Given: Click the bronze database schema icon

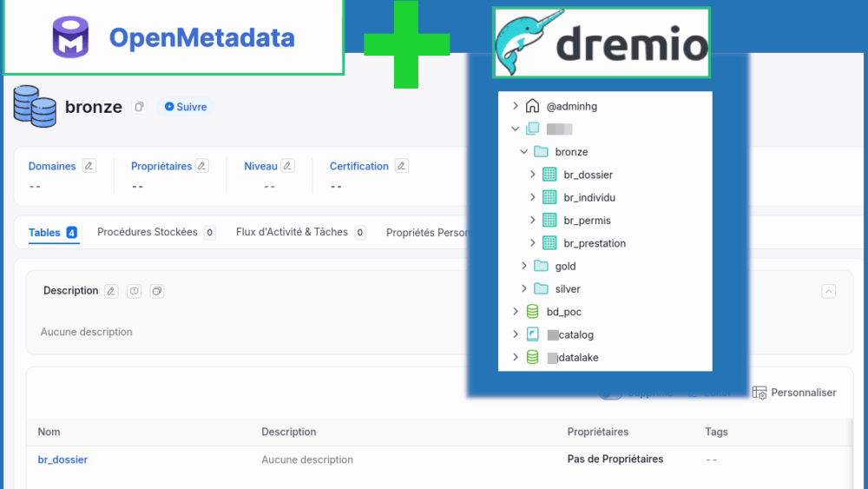Looking at the screenshot, I should pos(35,106).
